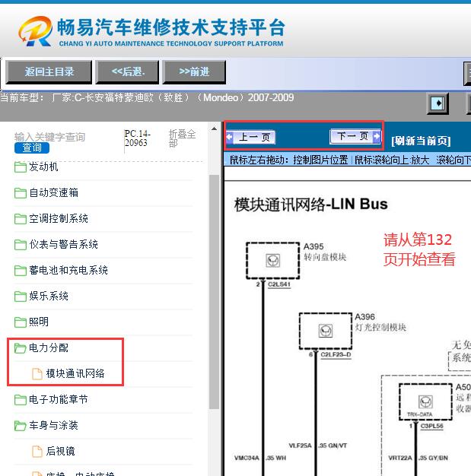This screenshot has width=471, height=476.
Task: Click the 查询 search button
Action: tap(32, 148)
